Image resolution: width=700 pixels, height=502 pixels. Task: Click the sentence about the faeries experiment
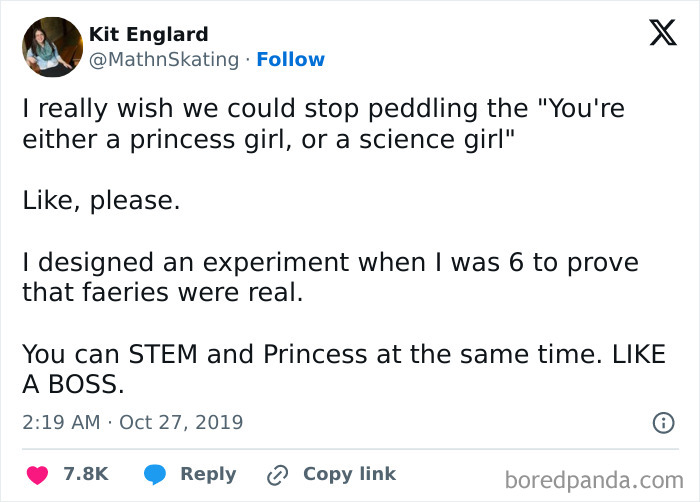[330, 277]
